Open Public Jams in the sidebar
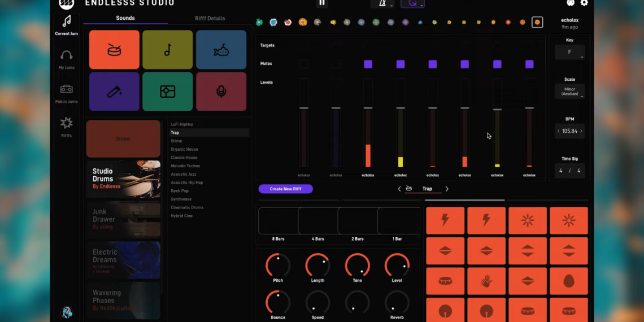644x322 pixels. [66, 93]
